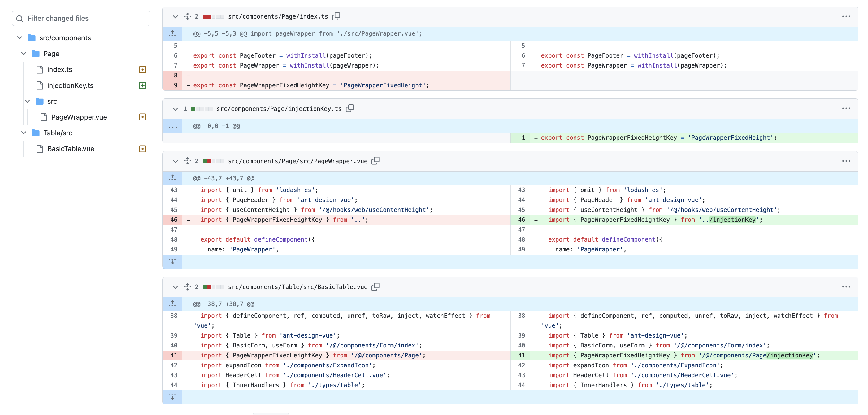
Task: Click modified status icon beside index.ts
Action: [142, 69]
